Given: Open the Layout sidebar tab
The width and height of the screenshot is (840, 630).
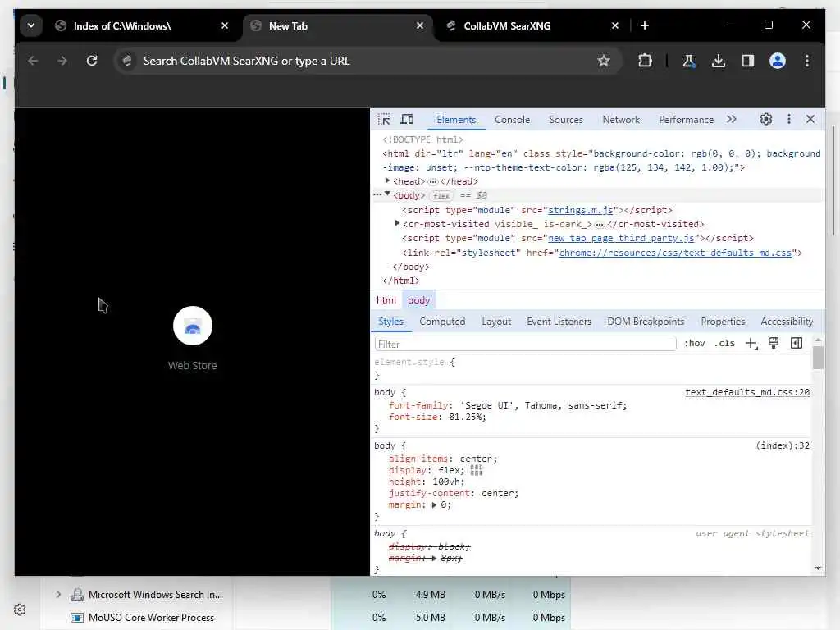Looking at the screenshot, I should [496, 322].
